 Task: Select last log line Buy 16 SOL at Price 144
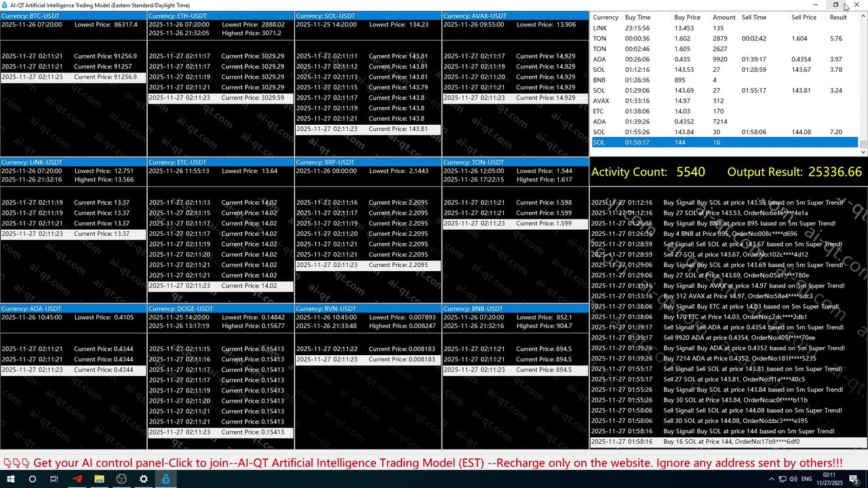728,442
